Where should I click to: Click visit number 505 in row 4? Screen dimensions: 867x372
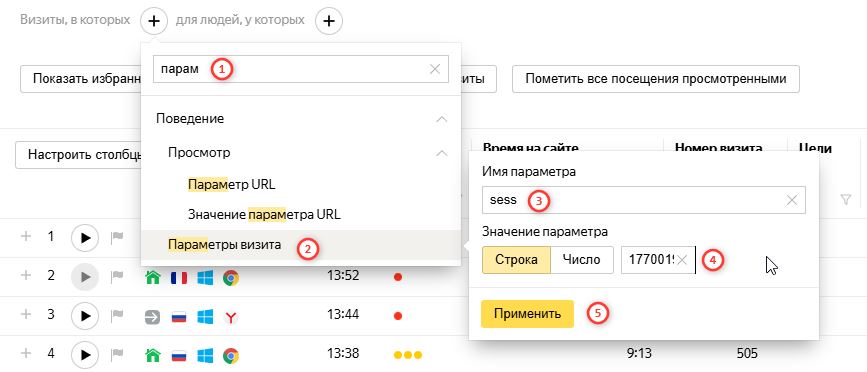tap(746, 353)
